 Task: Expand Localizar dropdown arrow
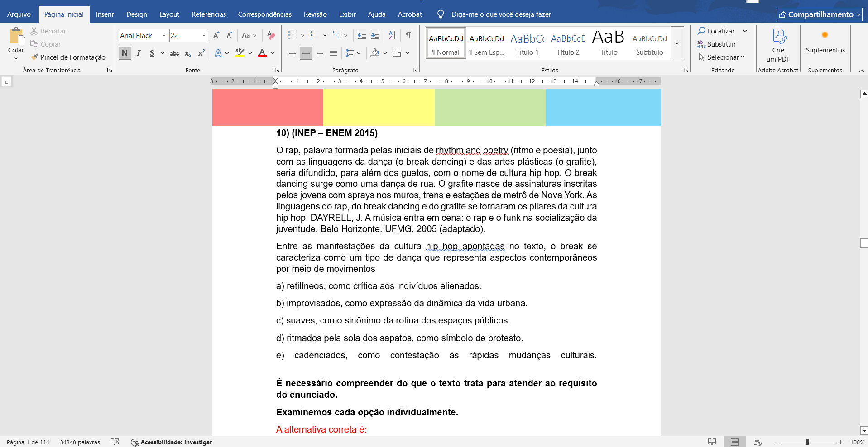point(745,31)
